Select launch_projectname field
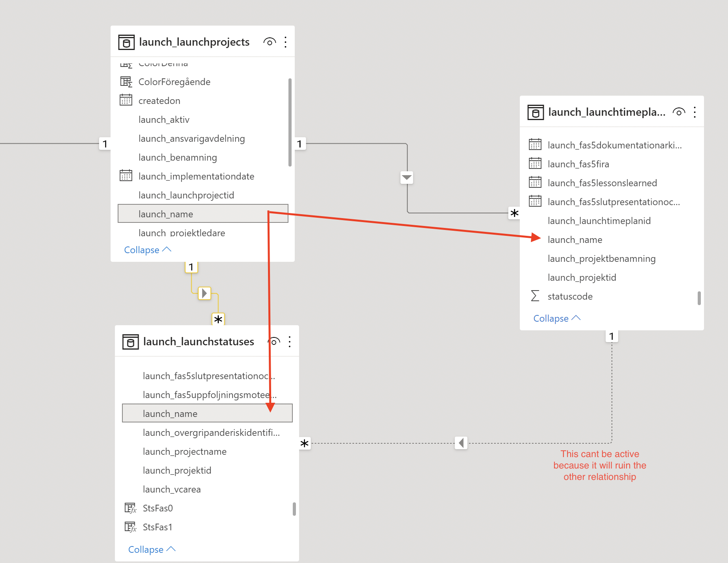The width and height of the screenshot is (728, 563). 207,452
